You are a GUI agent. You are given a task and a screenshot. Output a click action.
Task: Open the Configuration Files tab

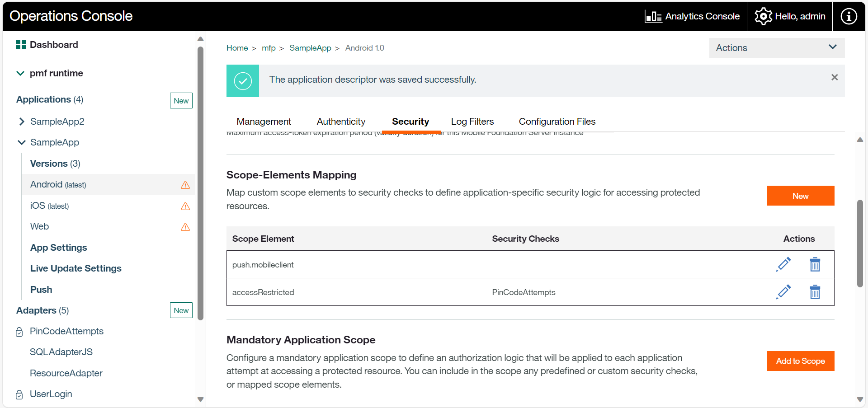tap(557, 122)
